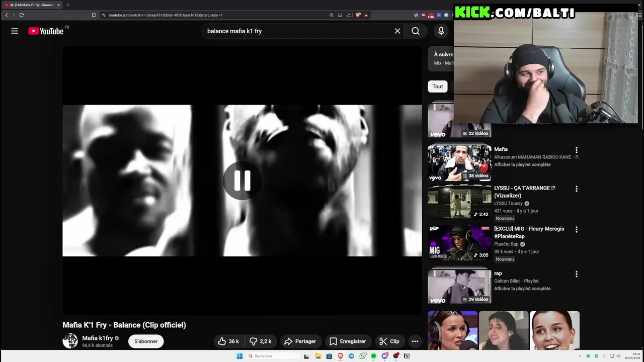
Task: Switch to the Mafia K'1 Fry browser tab
Action: pos(31,5)
